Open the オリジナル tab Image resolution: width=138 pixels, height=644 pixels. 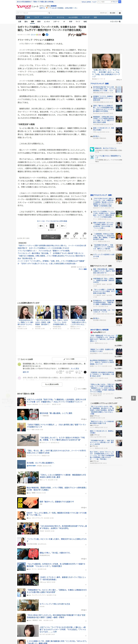click(60, 17)
